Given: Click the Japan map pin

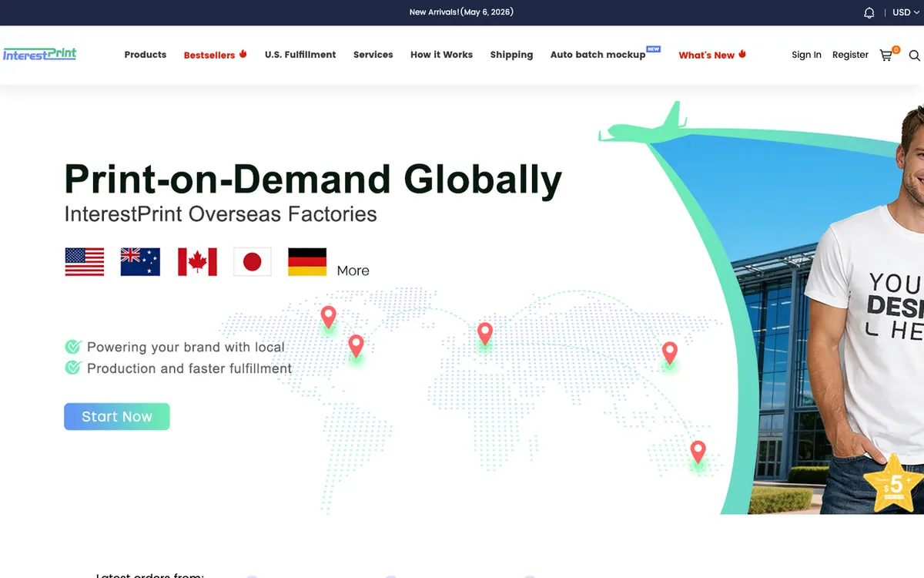Looking at the screenshot, I should point(670,354).
